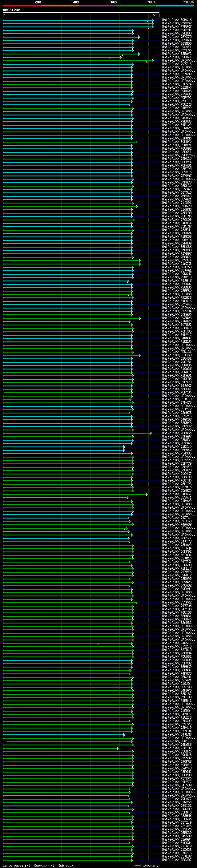
Task: Select hit UniRef100_A4SM63
Action: coord(177,118)
